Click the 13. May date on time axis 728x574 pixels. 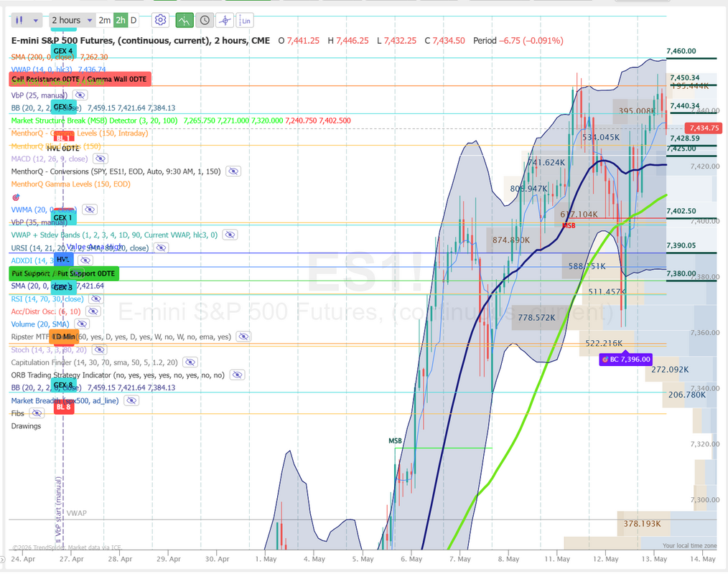point(653,559)
